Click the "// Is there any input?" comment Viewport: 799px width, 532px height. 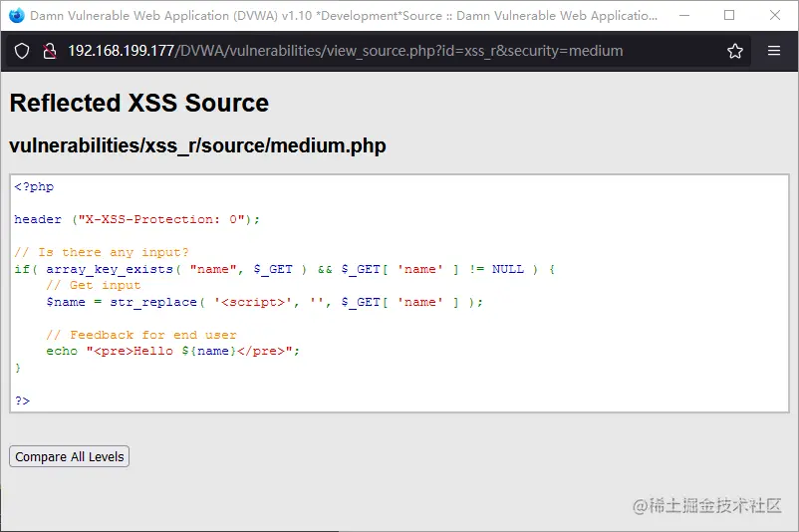102,252
